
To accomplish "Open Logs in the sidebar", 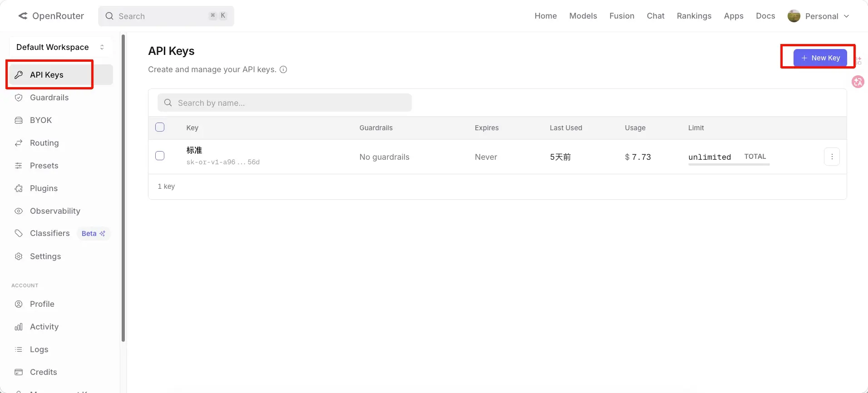I will coord(61,349).
